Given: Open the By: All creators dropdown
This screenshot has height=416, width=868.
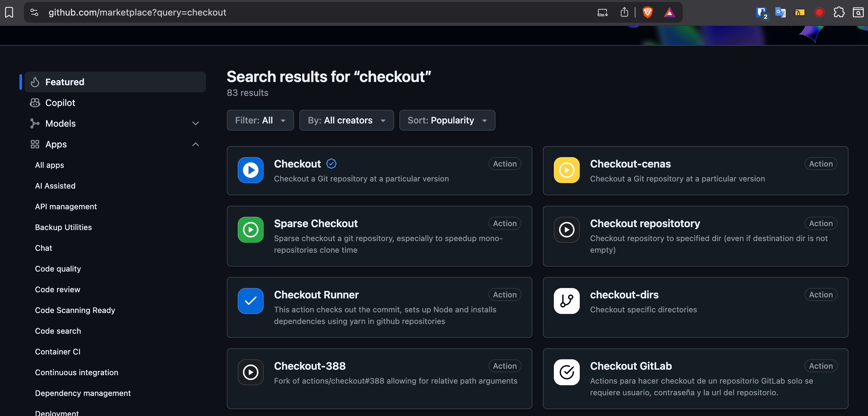Looking at the screenshot, I should (x=347, y=120).
